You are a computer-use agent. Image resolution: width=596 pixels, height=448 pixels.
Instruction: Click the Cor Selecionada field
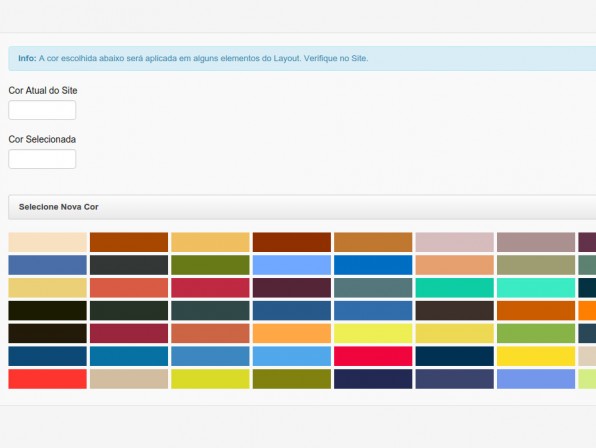click(x=42, y=159)
